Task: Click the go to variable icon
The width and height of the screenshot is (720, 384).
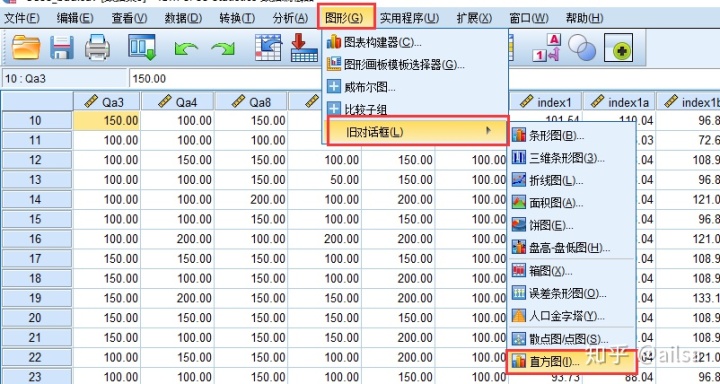Action: [304, 47]
